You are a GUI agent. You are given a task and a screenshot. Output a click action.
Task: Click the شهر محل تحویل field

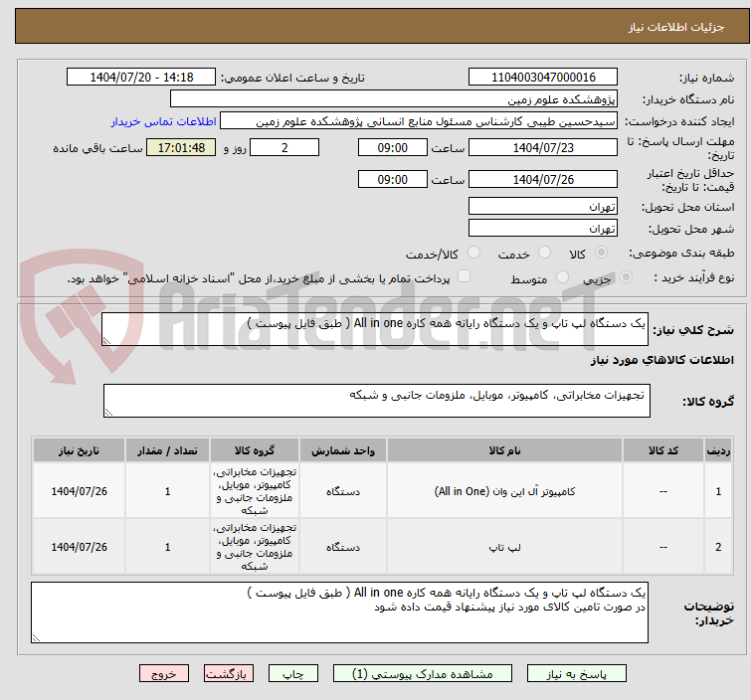tap(543, 228)
